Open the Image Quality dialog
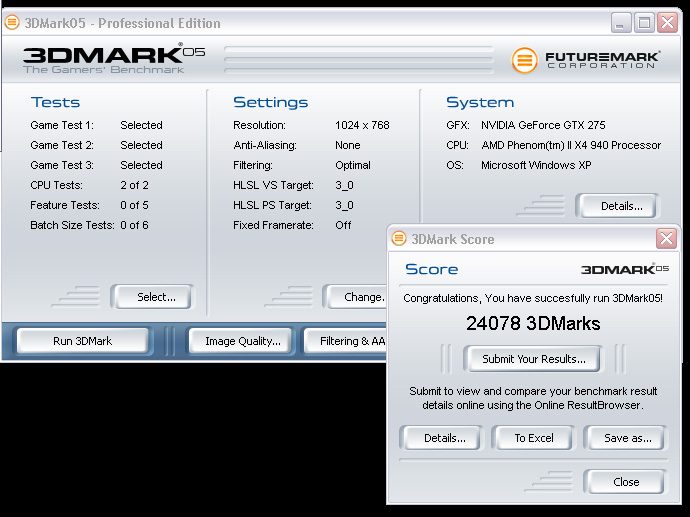The width and height of the screenshot is (690, 517). [x=242, y=341]
